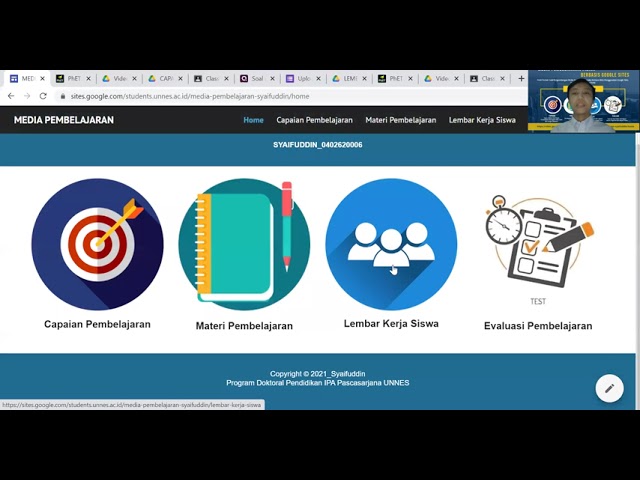Switch to the Soal browser tab

pos(255,78)
